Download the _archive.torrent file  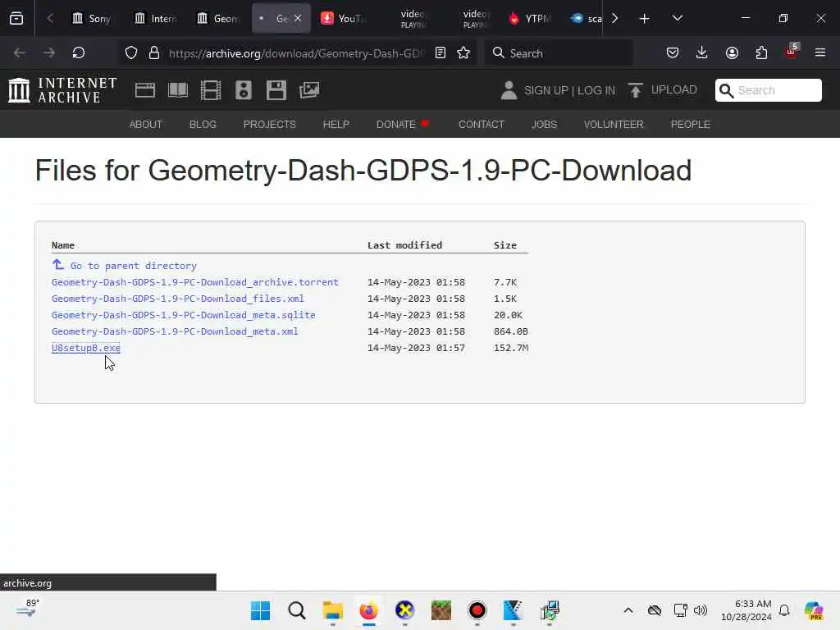click(x=195, y=282)
